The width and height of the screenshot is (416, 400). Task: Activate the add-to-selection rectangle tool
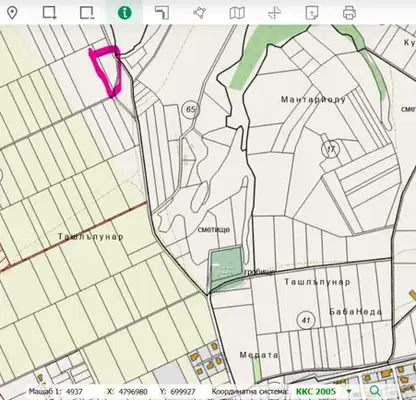pyautogui.click(x=49, y=13)
